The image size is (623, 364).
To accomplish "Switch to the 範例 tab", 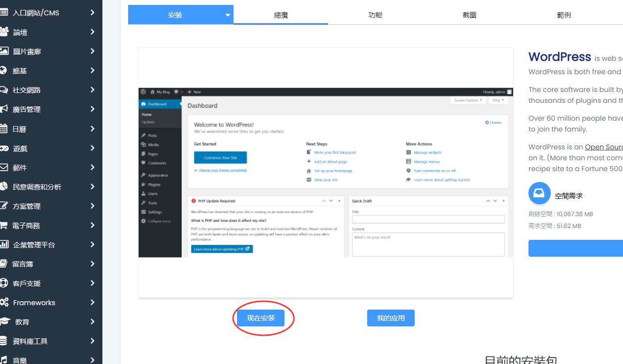I will (x=564, y=15).
